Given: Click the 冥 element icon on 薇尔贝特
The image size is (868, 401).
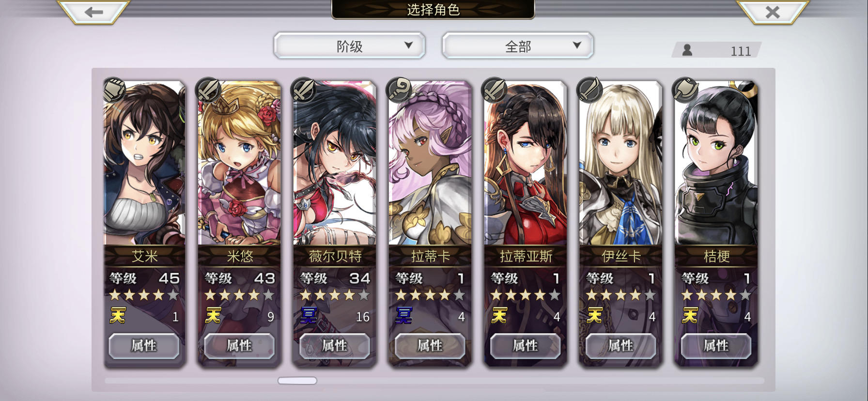Looking at the screenshot, I should pyautogui.click(x=309, y=316).
